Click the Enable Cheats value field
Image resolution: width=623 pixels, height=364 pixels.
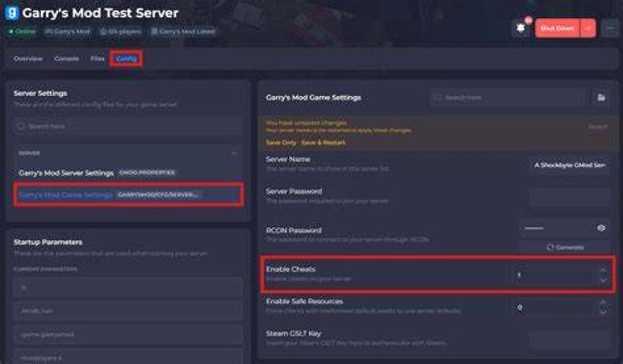pyautogui.click(x=555, y=275)
